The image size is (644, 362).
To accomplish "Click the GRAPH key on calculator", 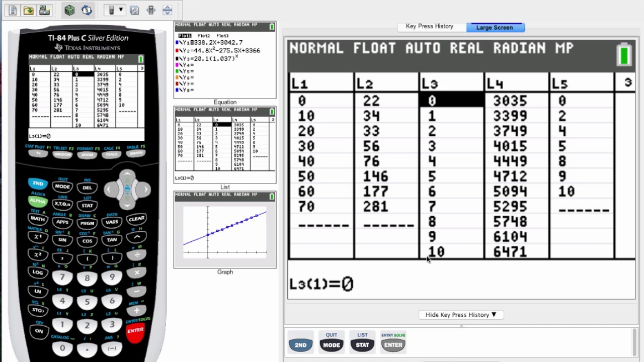I will coord(136,153).
